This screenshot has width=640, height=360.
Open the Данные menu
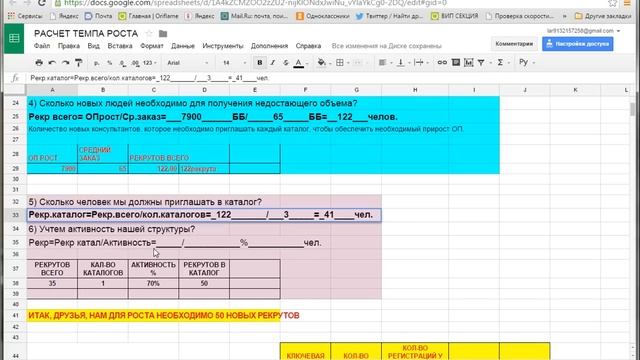(183, 46)
